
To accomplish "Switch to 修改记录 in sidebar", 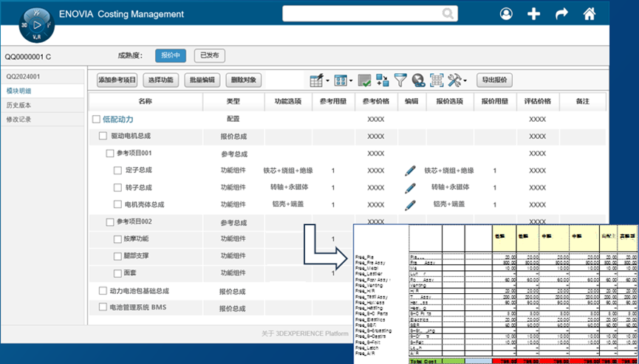I will point(19,119).
